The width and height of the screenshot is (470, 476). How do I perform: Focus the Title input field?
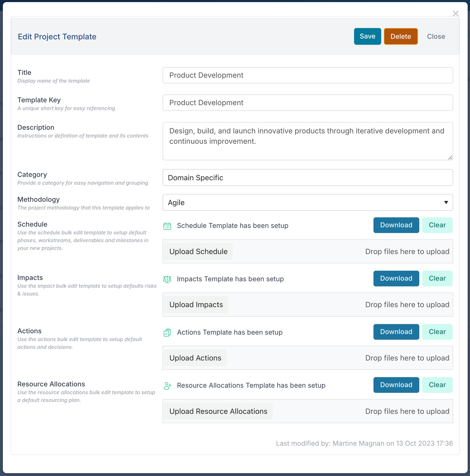308,75
